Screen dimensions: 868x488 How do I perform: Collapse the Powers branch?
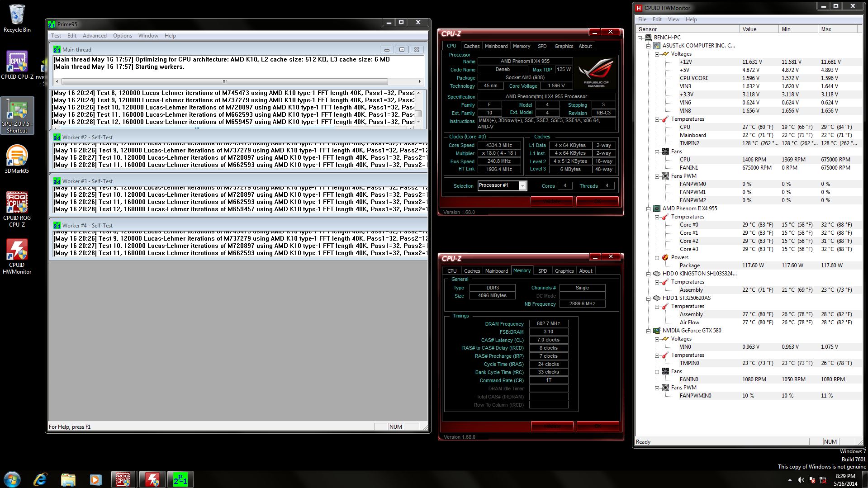(x=657, y=257)
